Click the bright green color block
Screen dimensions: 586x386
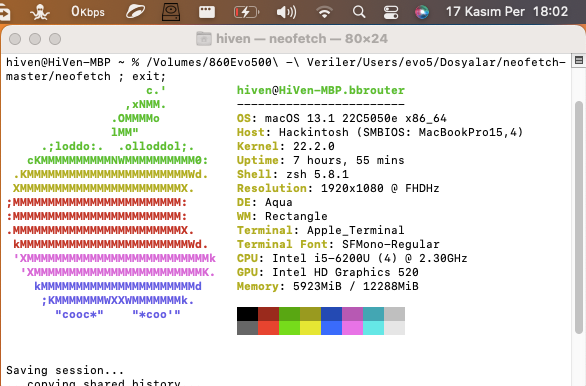[x=289, y=328]
